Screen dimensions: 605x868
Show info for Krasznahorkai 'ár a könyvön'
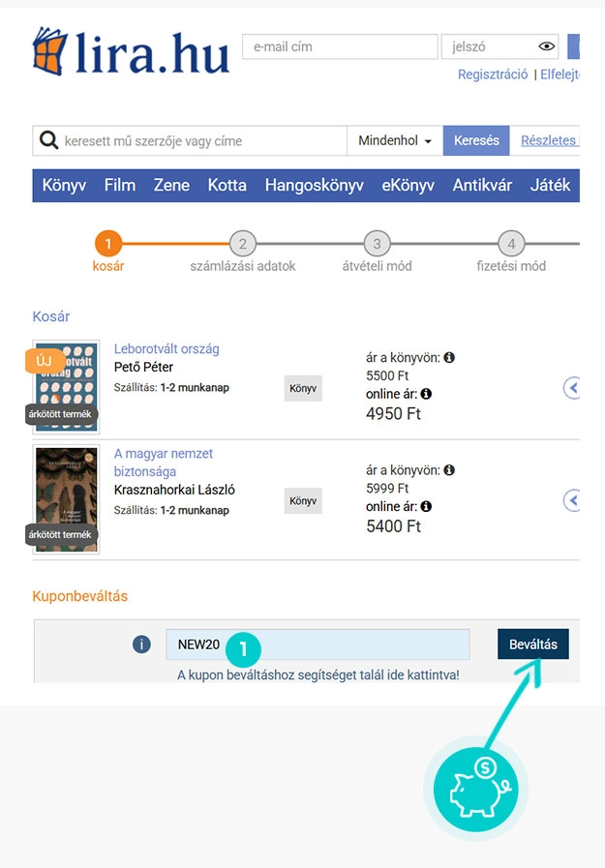click(x=449, y=470)
